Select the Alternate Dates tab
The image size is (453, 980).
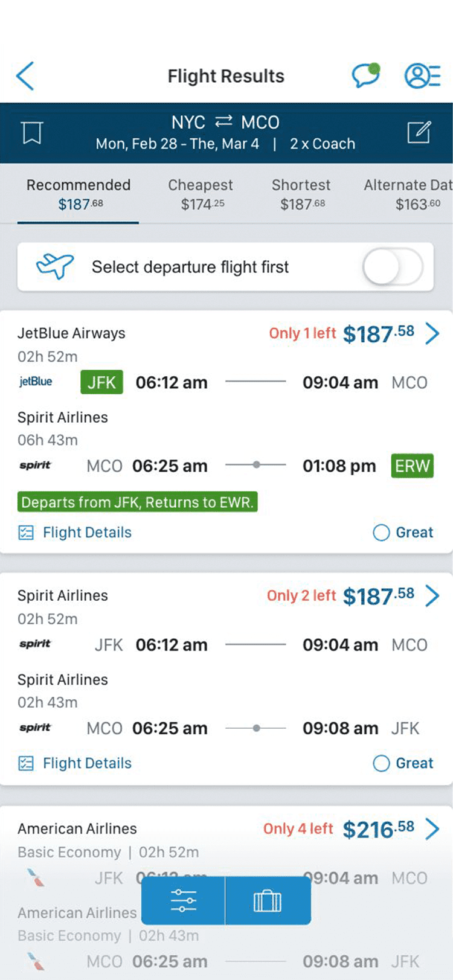click(x=408, y=194)
